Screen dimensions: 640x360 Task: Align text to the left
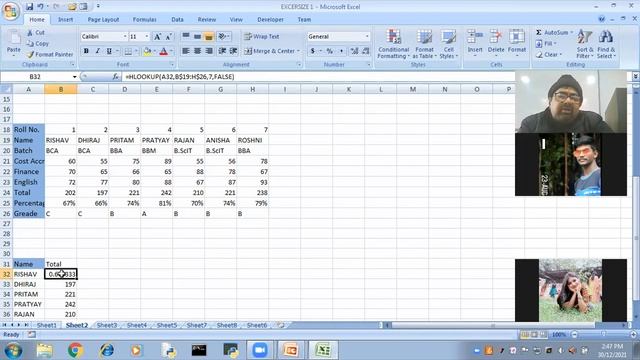186,51
